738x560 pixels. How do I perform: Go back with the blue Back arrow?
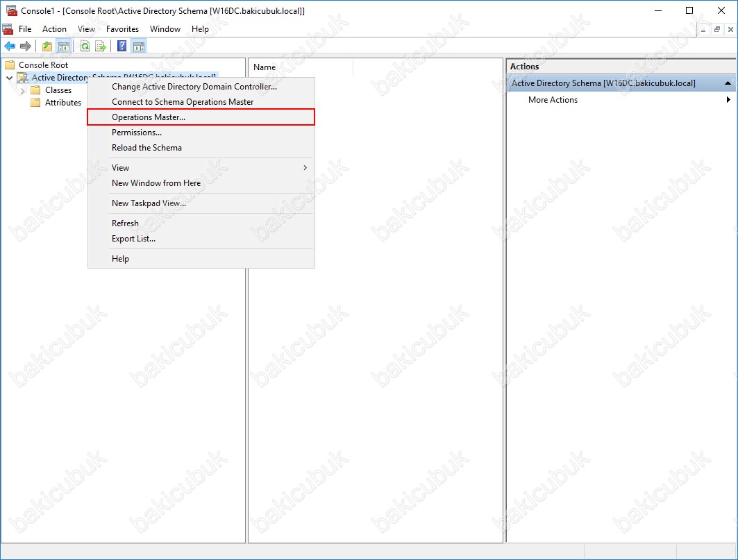coord(10,46)
